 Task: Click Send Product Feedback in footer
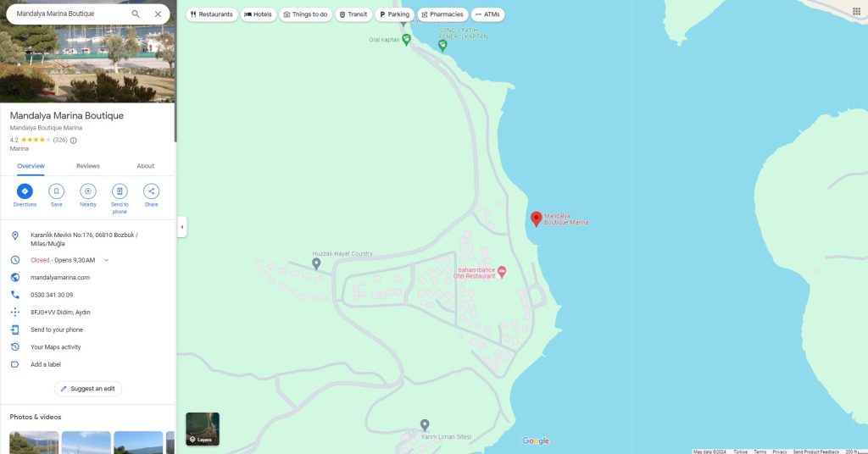coord(816,451)
